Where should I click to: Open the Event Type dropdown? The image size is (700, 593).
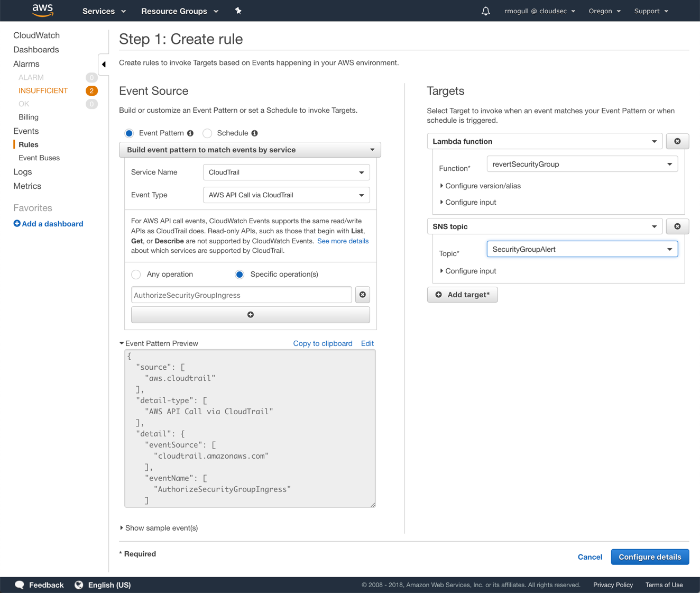click(287, 195)
